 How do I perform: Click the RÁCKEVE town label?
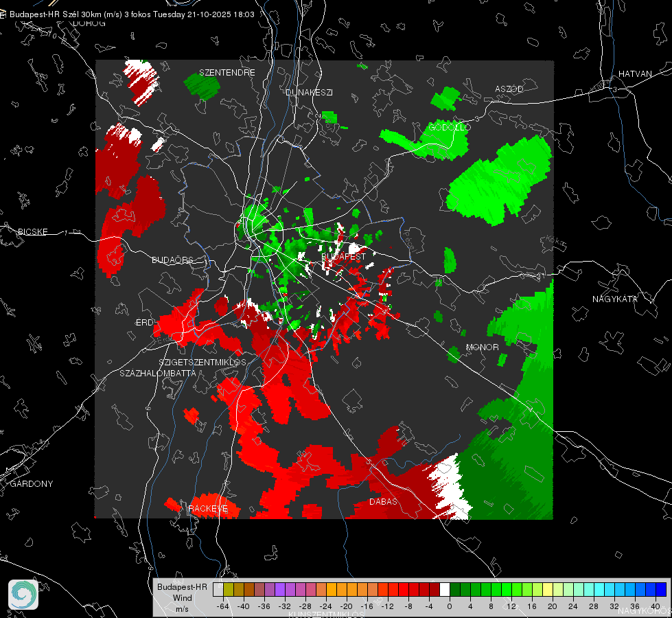click(x=208, y=509)
